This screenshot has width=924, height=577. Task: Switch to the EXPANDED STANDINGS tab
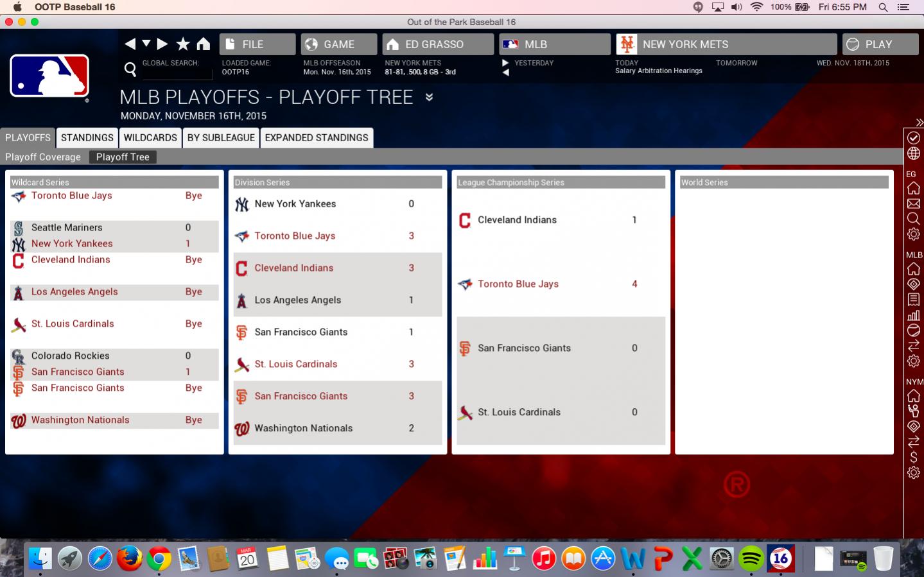pyautogui.click(x=317, y=137)
